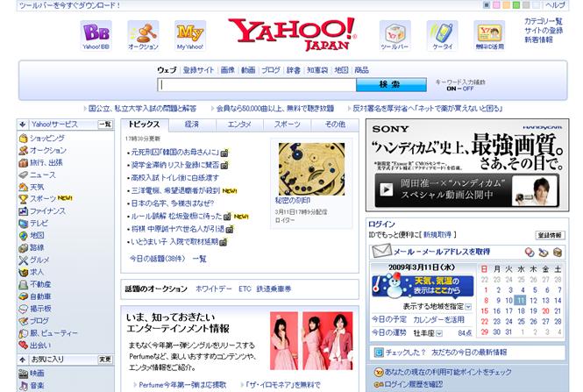Viewport: 583px width, 392px height.
Task: Choose the pink theme color swatch
Action: (x=496, y=5)
